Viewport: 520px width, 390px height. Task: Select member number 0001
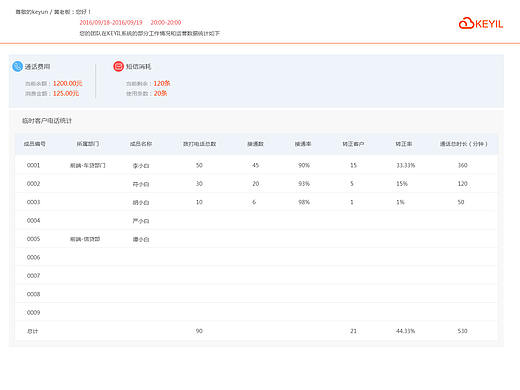[x=33, y=165]
